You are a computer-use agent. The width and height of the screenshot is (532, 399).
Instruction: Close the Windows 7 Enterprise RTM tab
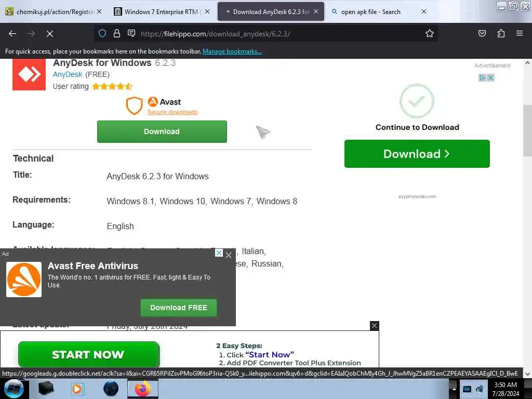coord(207,11)
